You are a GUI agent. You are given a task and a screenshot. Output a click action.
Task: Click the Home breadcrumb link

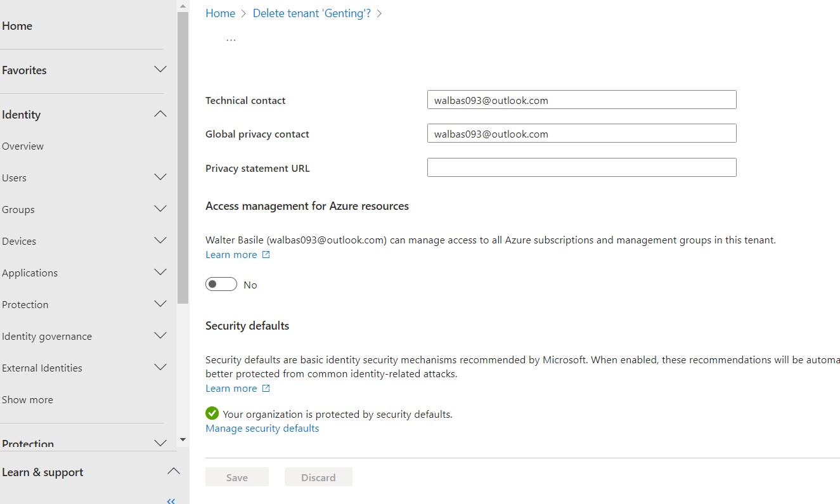point(220,13)
